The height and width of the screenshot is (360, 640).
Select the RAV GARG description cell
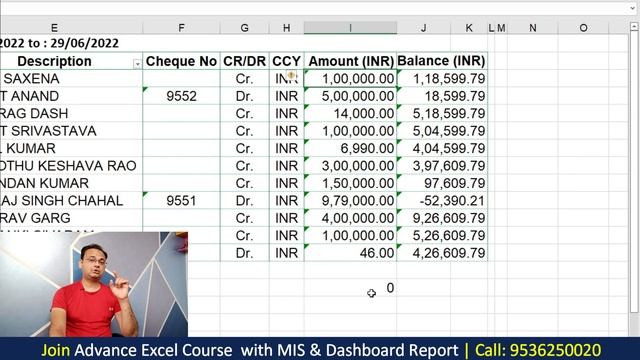tap(71, 218)
